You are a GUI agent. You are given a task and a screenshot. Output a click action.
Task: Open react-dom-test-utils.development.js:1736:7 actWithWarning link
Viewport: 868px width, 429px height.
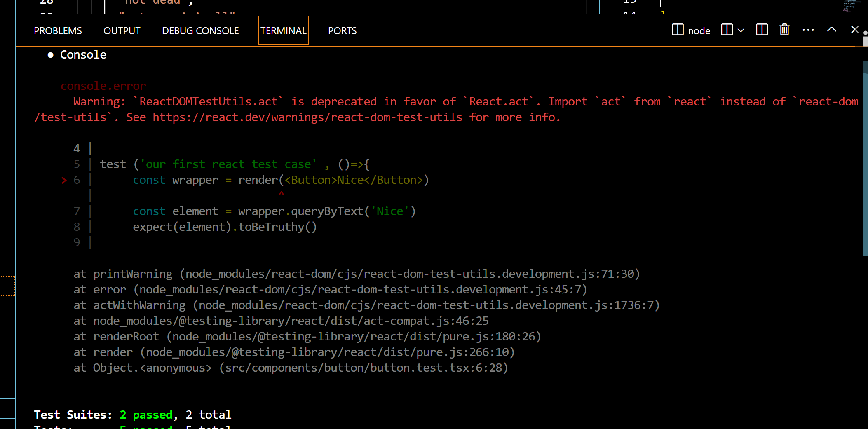click(x=426, y=305)
